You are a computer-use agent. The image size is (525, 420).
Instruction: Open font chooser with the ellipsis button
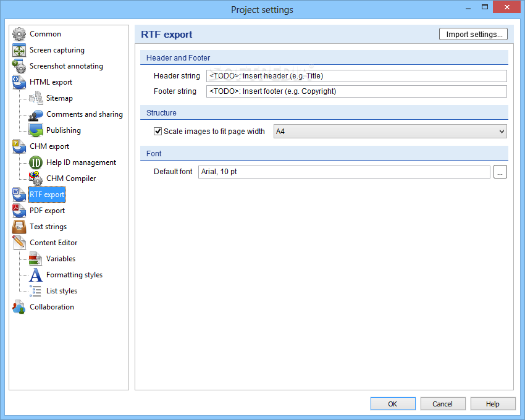500,172
